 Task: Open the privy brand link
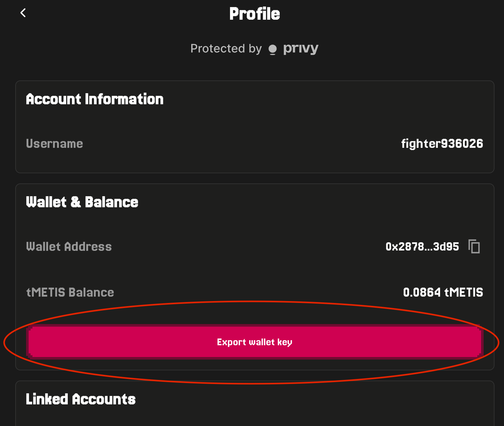[301, 49]
